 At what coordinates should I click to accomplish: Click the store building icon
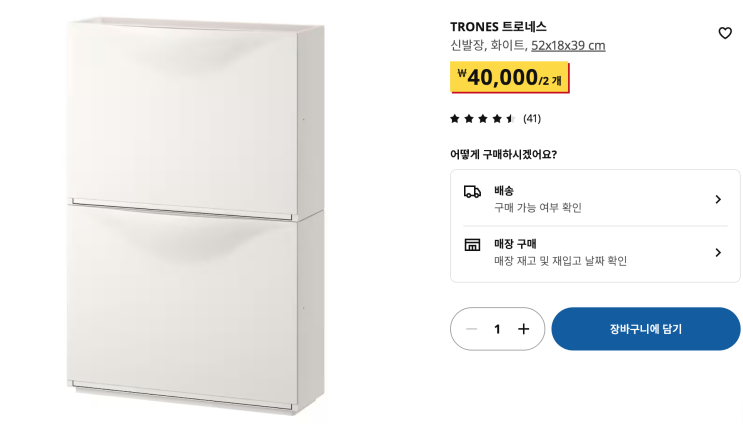(x=472, y=245)
